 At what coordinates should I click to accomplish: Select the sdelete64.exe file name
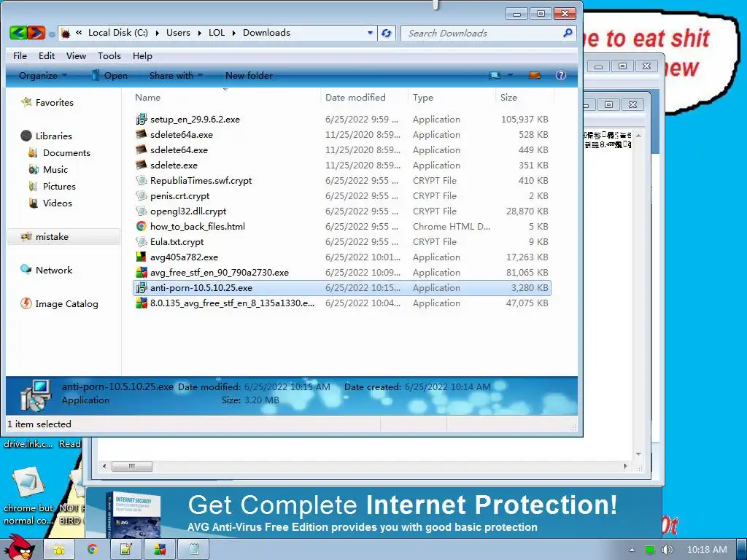point(179,150)
